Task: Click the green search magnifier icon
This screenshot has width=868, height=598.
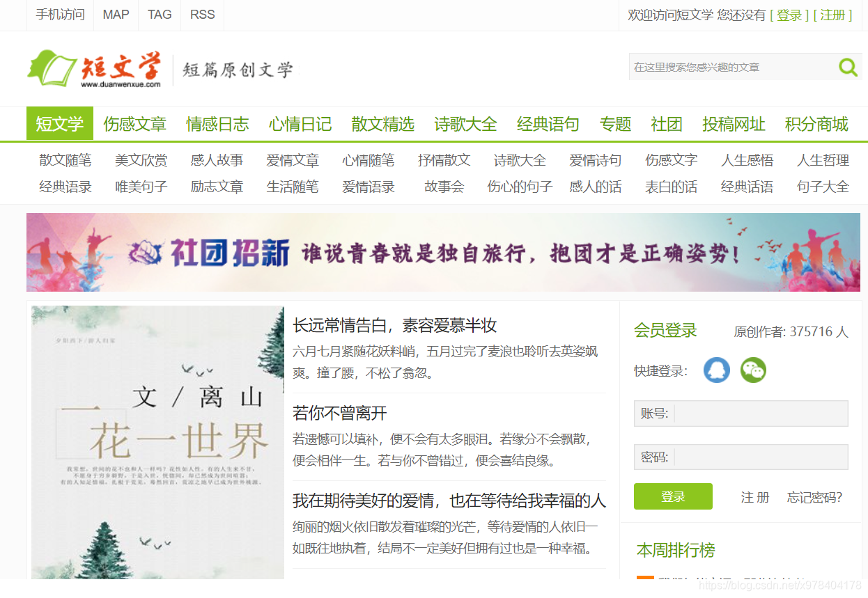Action: click(848, 67)
